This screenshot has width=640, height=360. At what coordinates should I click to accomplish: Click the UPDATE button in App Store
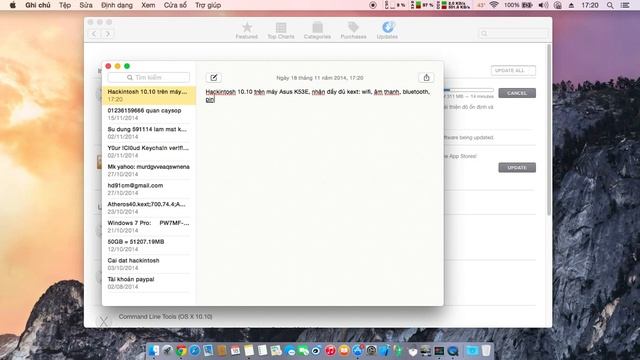point(517,167)
